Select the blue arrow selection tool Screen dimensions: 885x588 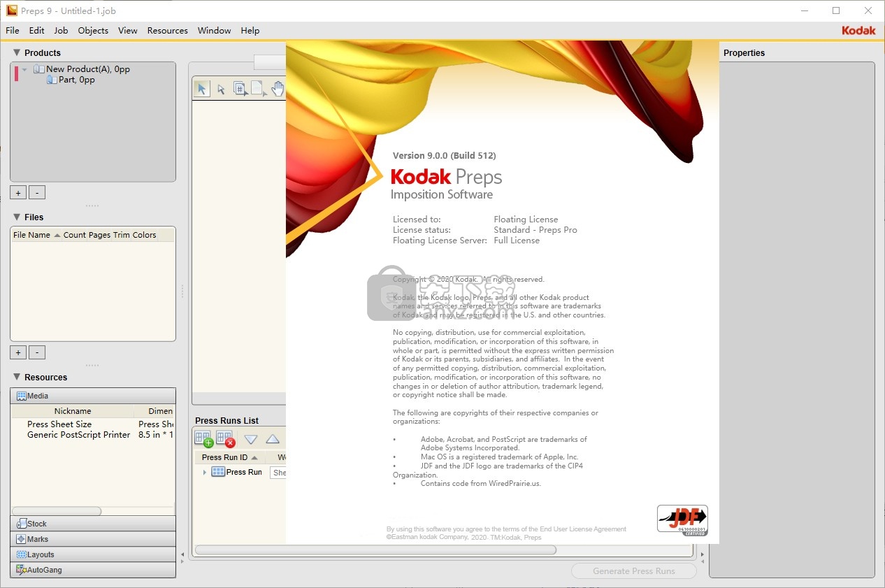coord(202,89)
